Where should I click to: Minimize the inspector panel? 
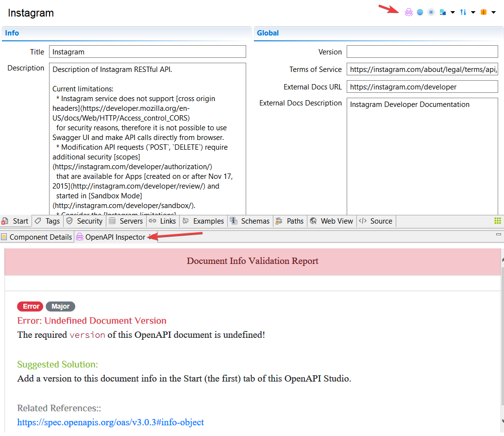[x=498, y=235]
